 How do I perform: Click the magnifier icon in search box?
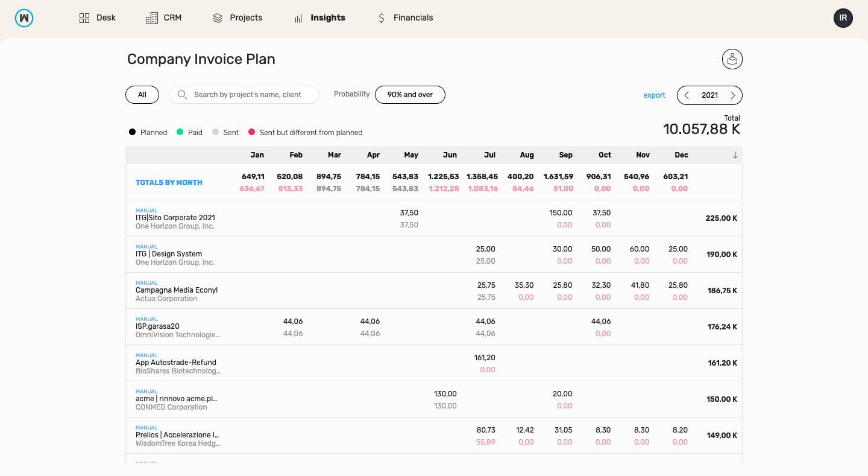pos(182,95)
